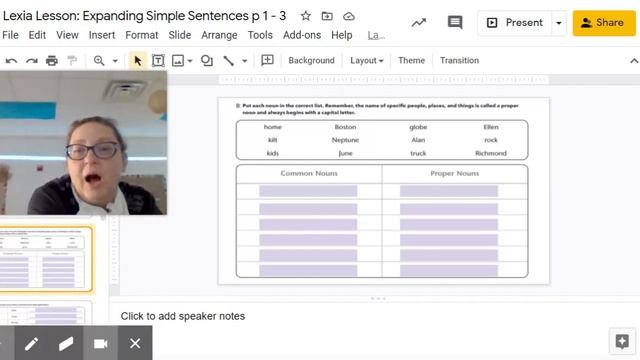
Task: Click the Add comment icon
Action: 267,60
